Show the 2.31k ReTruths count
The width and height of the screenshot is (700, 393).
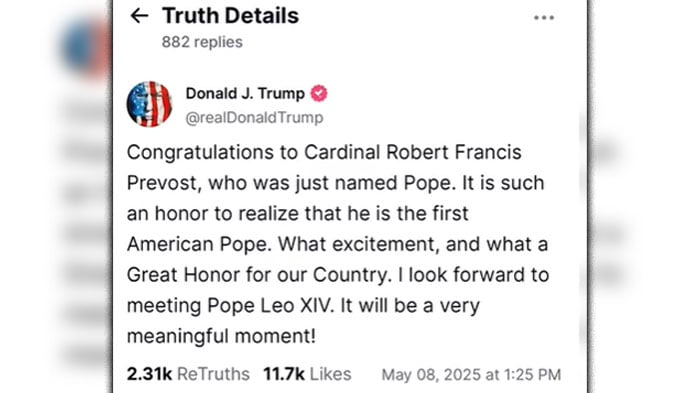click(188, 374)
